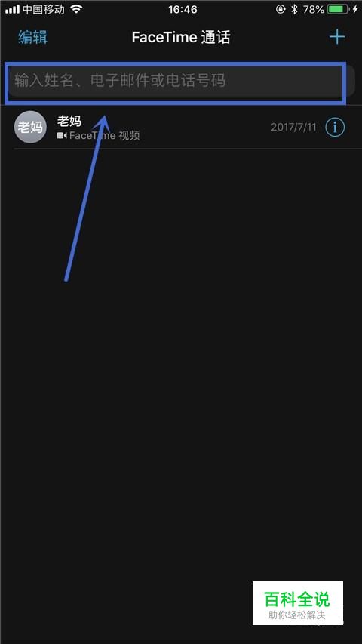Tap the charging bolt icon
The width and height of the screenshot is (362, 644).
click(x=355, y=9)
